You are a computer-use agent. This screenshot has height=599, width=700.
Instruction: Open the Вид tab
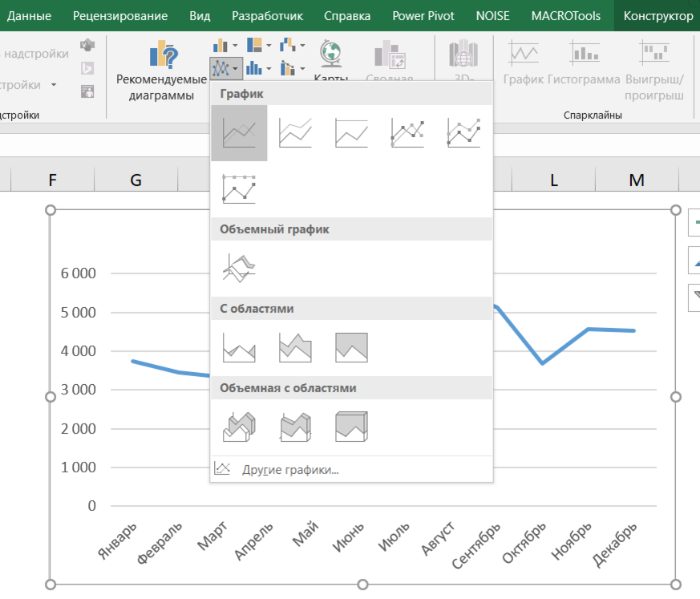200,15
